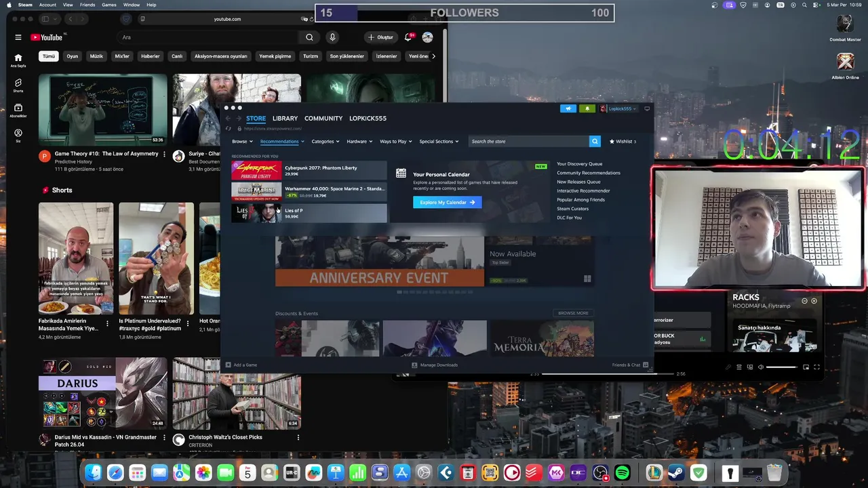Expand Steam Categories dropdown
This screenshot has height=488, width=868.
point(325,142)
